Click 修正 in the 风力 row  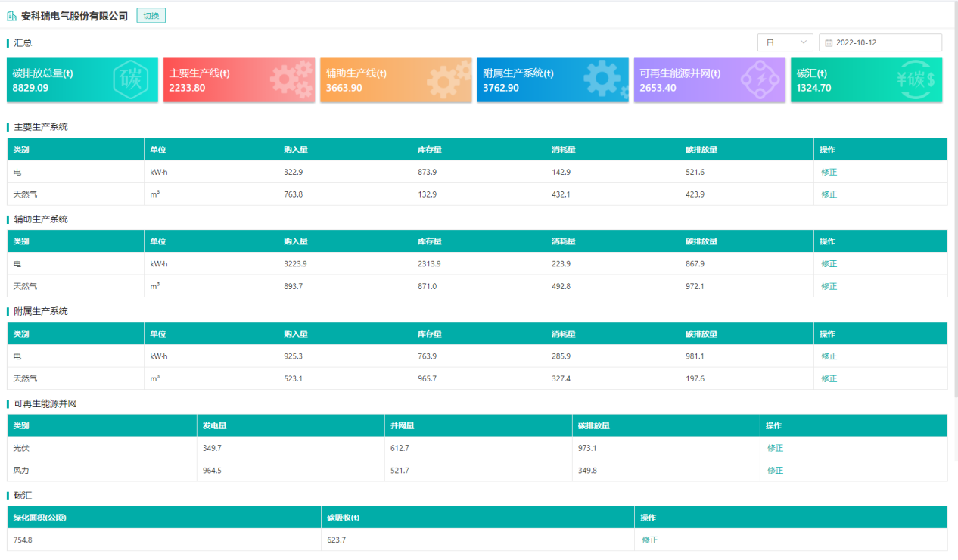pos(775,471)
